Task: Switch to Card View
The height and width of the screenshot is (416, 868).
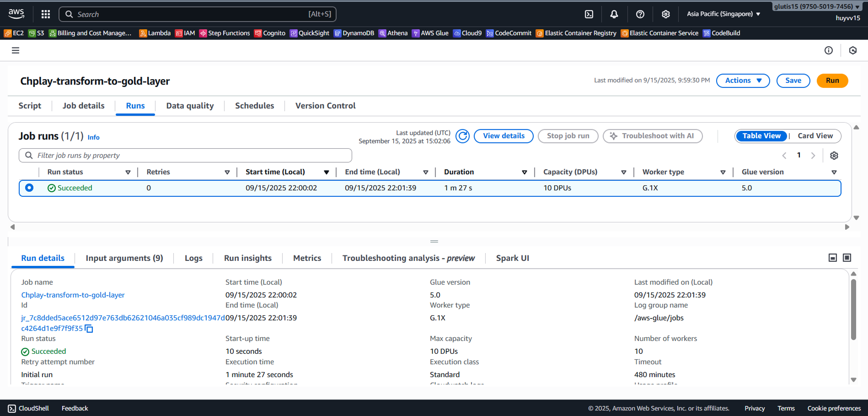Action: click(x=815, y=136)
